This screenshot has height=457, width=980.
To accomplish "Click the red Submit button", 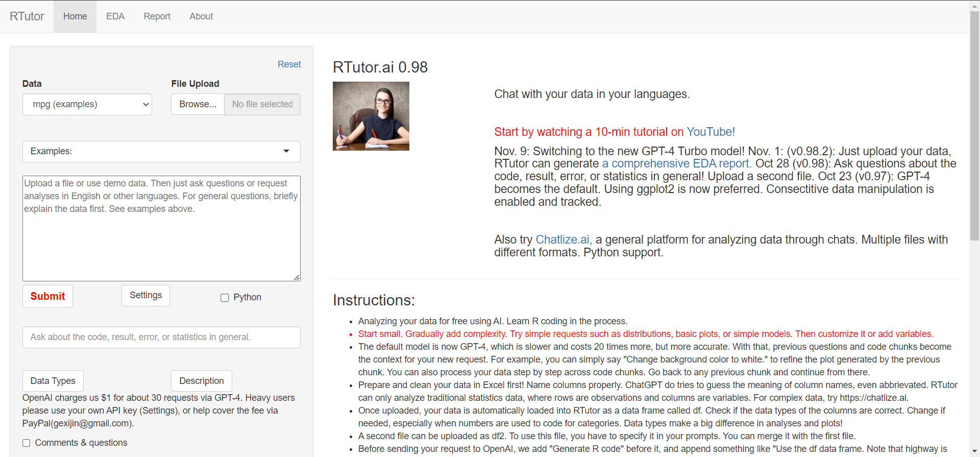I will [x=47, y=296].
